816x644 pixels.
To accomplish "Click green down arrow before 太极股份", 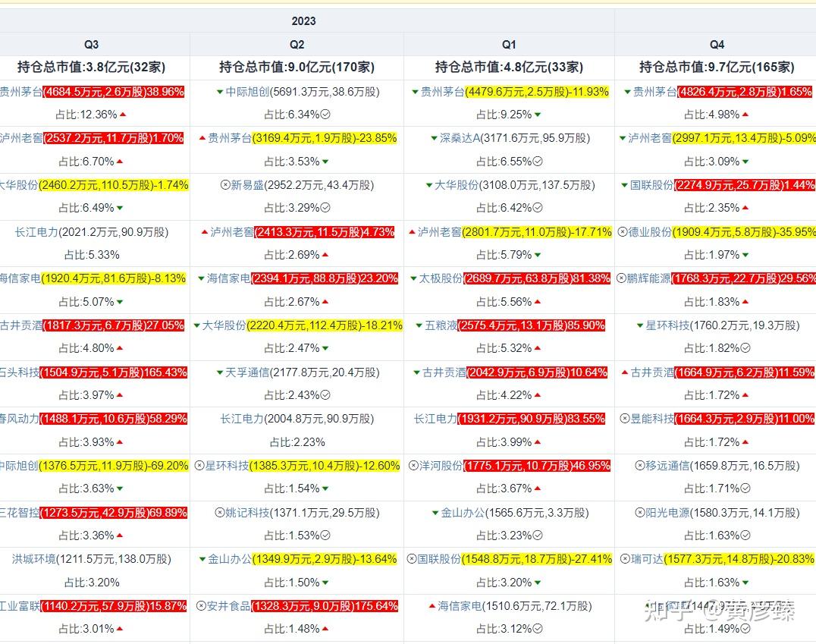I will [413, 279].
